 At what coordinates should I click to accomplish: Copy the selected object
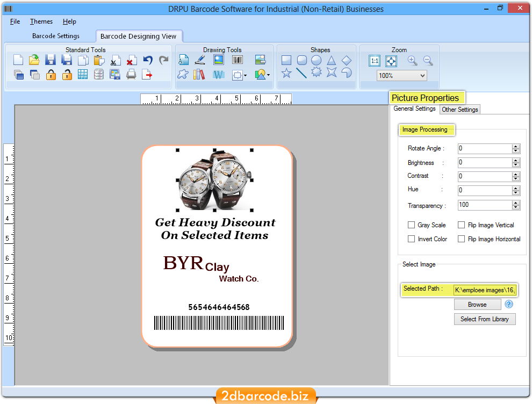(x=83, y=60)
